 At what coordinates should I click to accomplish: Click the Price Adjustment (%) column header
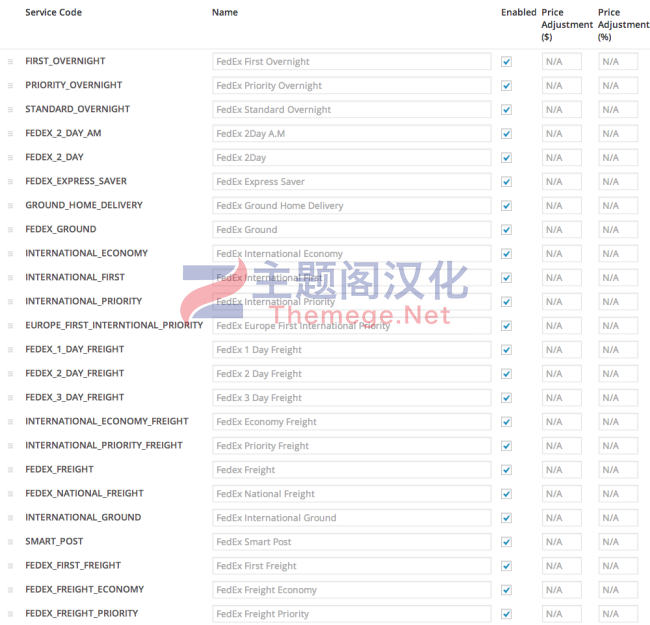pyautogui.click(x=623, y=24)
